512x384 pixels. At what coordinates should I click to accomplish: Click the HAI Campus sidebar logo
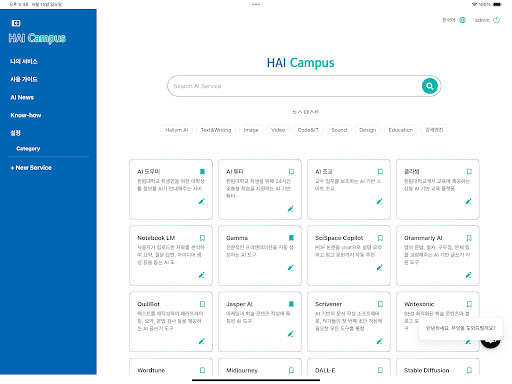[37, 38]
